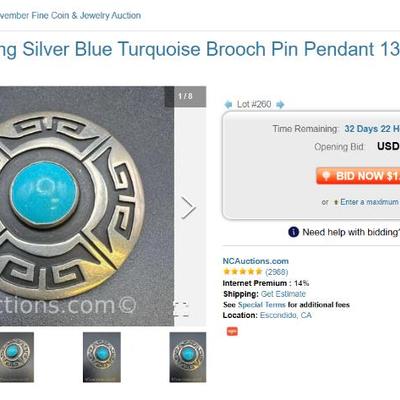Open the Special Terms link
Viewport: 400px width, 400px height.
[x=262, y=305]
